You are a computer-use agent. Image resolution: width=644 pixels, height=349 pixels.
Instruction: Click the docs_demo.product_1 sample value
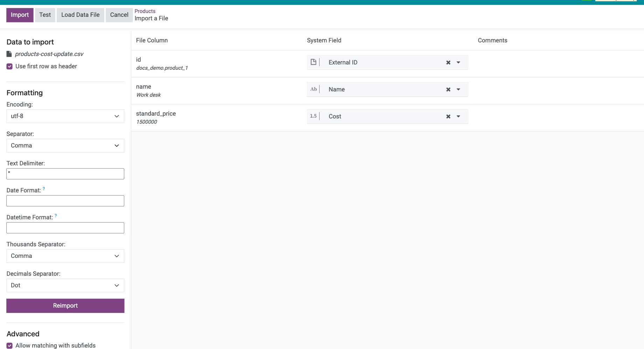coord(162,68)
